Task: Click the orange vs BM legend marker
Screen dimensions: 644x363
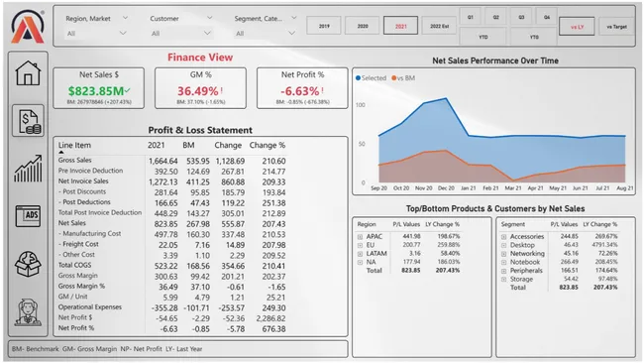Action: 394,77
